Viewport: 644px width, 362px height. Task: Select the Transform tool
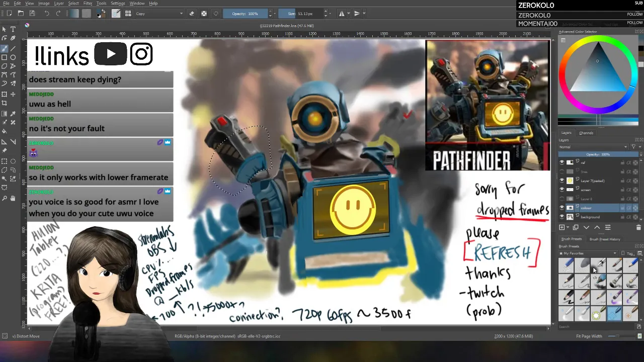[4, 95]
